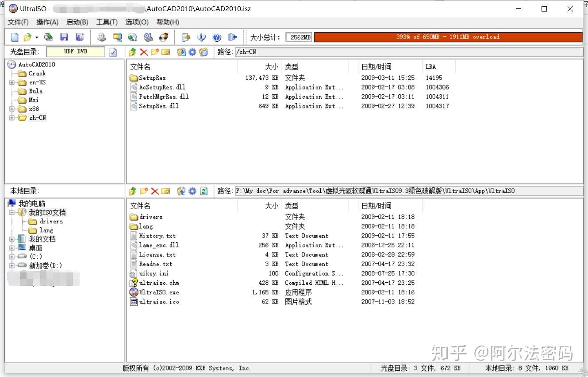This screenshot has width=588, height=377.
Task: Expand the en-US folder node
Action: coord(12,82)
